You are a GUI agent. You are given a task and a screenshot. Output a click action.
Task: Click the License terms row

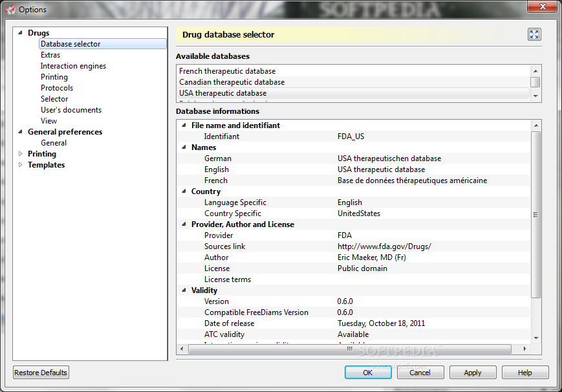(353, 279)
